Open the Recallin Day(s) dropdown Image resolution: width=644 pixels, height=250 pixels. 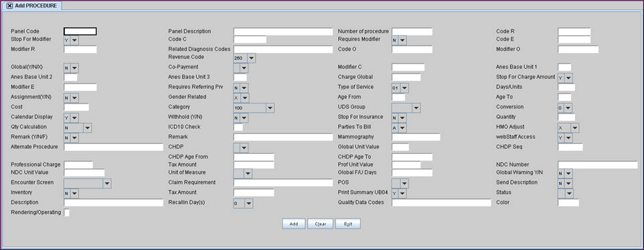[249, 203]
